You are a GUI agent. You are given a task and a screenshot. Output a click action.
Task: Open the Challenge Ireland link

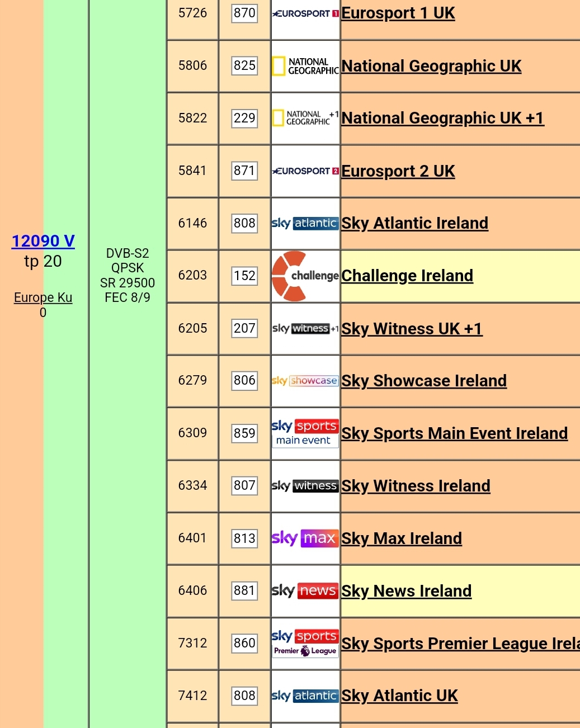pyautogui.click(x=407, y=276)
